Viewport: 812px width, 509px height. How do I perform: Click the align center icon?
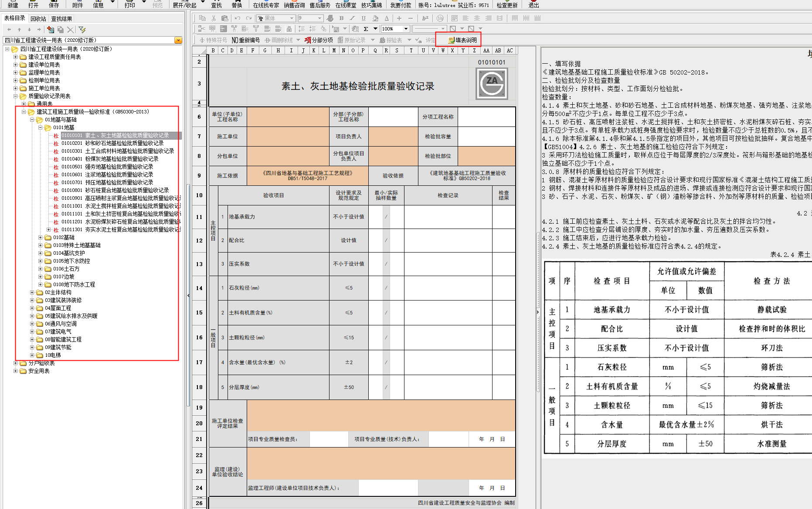click(x=477, y=18)
